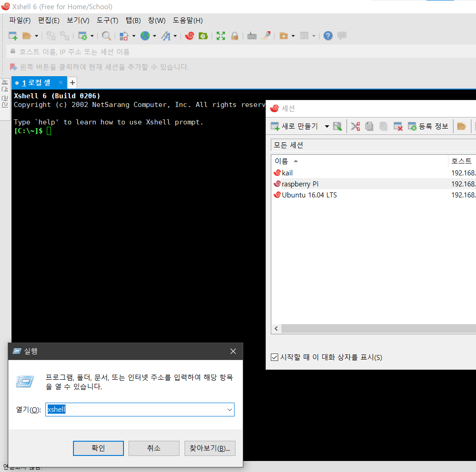Open the 보기(V) menu
The width and height of the screenshot is (476, 472).
[78, 20]
